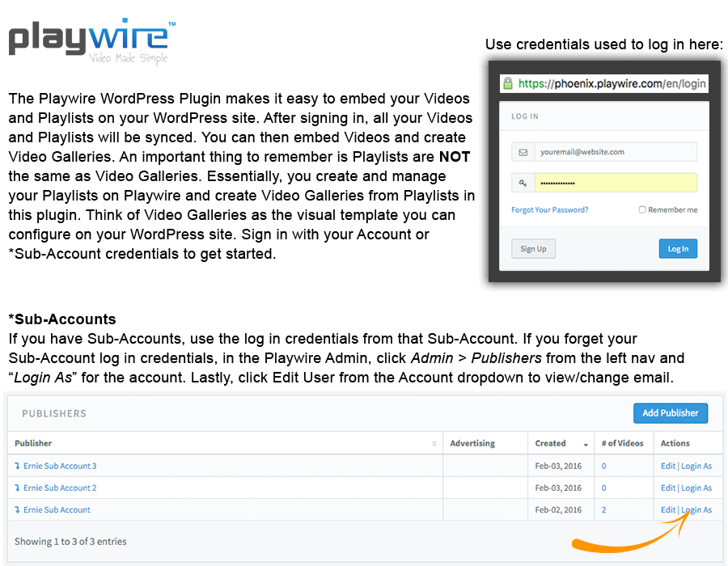Click the Feb-02, 2016 created date
The height and width of the screenshot is (566, 728).
[x=558, y=509]
